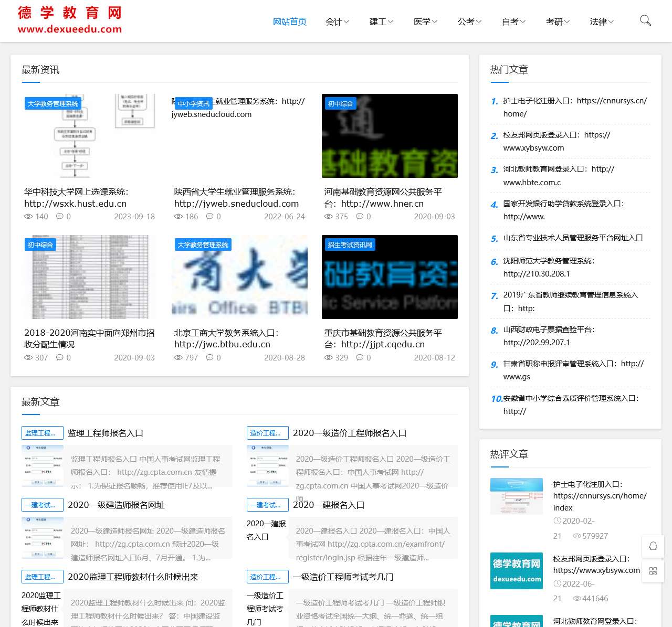Screen dimensions: 672x627
Task: Click eye icon beside 579927 views
Action: pyautogui.click(x=577, y=536)
